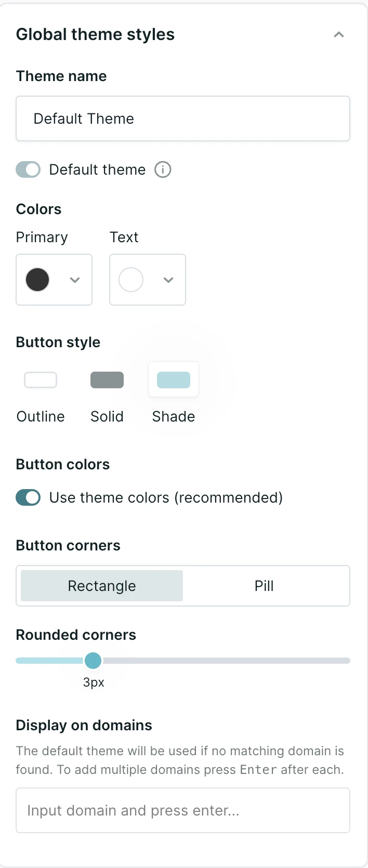The width and height of the screenshot is (368, 868).
Task: Click the white Text color swatch
Action: pyautogui.click(x=131, y=280)
